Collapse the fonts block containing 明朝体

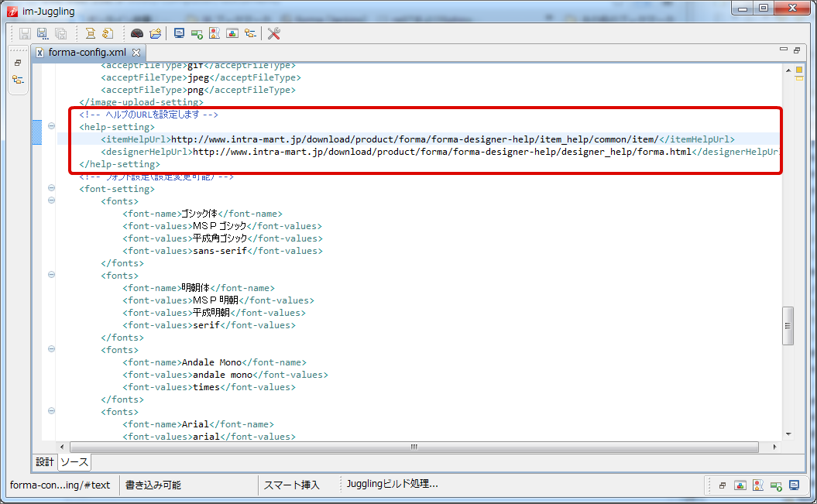tap(51, 275)
